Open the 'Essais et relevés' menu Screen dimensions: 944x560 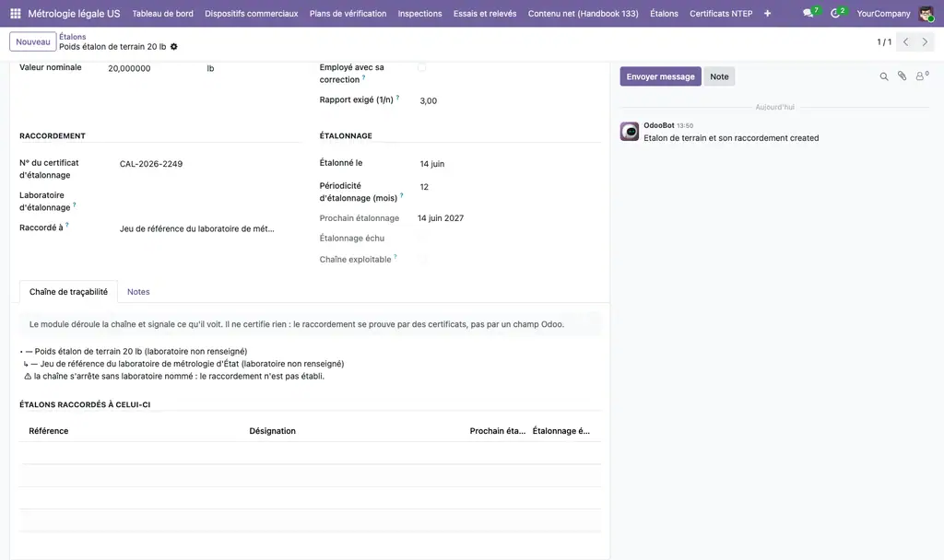coord(485,13)
